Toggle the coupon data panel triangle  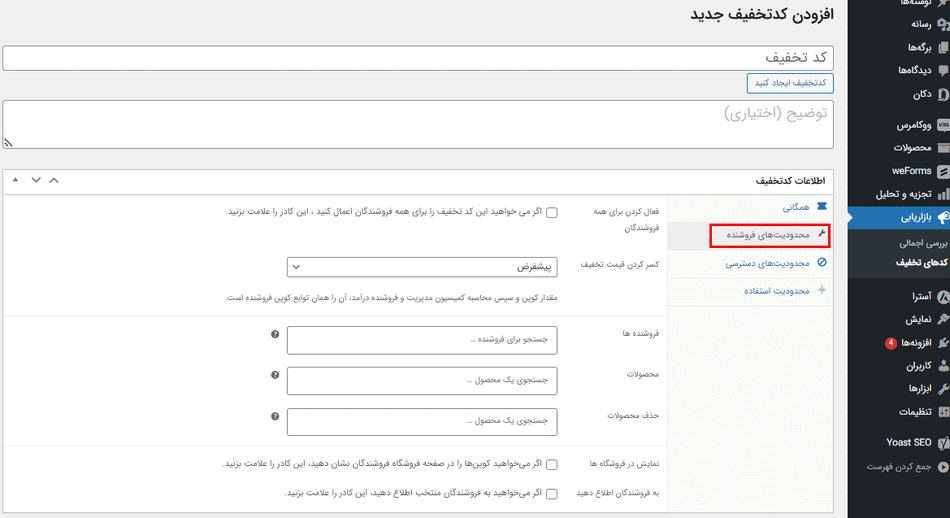pyautogui.click(x=15, y=180)
